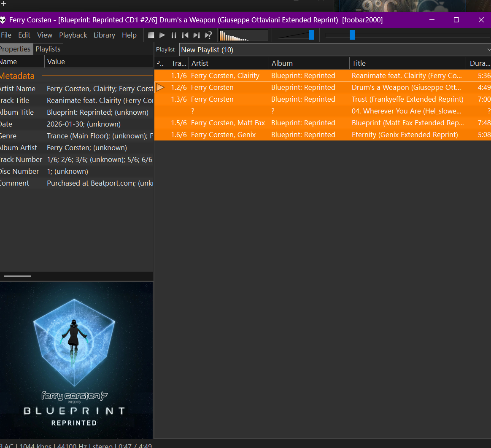Open the New Playlist (10) dropdown
Screen dimensions: 491x448
click(335, 50)
